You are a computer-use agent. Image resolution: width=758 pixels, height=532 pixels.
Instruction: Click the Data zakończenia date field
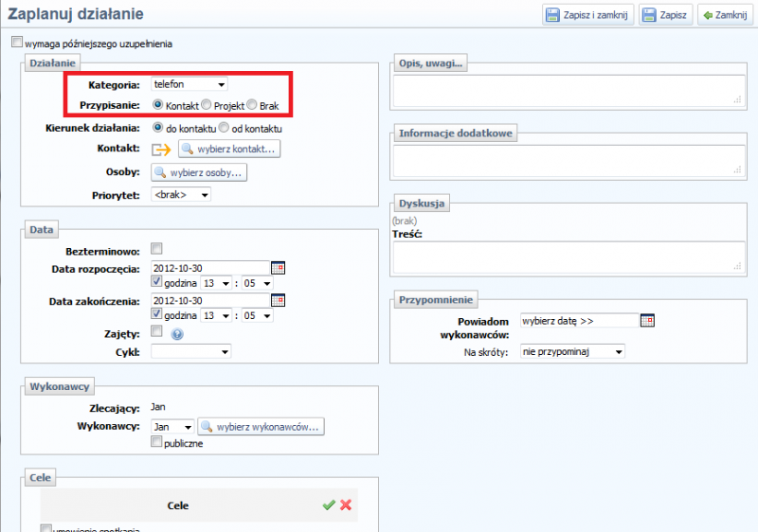click(209, 300)
